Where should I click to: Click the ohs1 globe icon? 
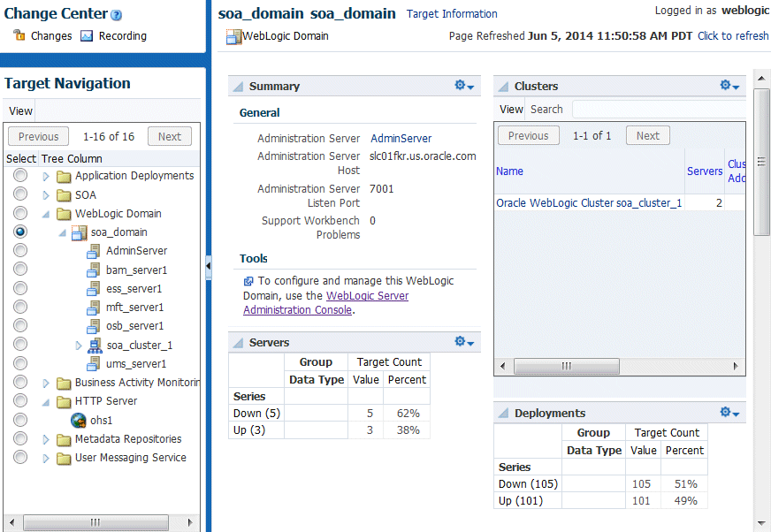coord(79,420)
